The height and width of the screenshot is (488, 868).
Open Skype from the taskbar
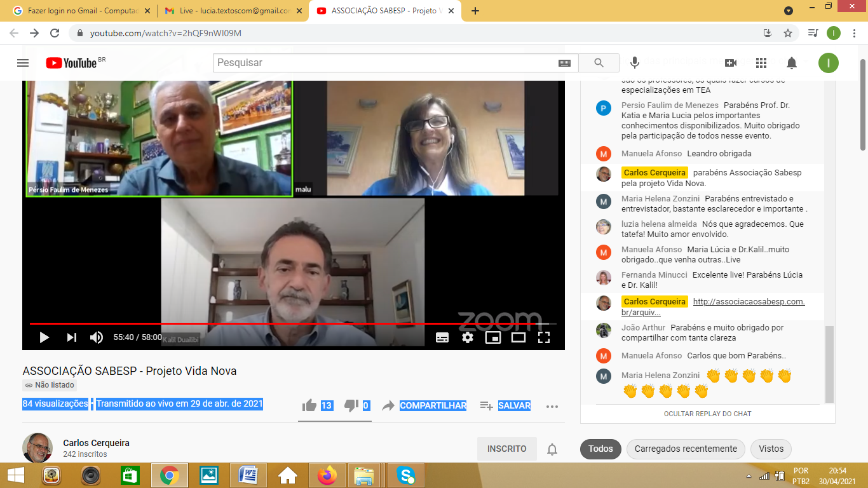click(x=406, y=475)
